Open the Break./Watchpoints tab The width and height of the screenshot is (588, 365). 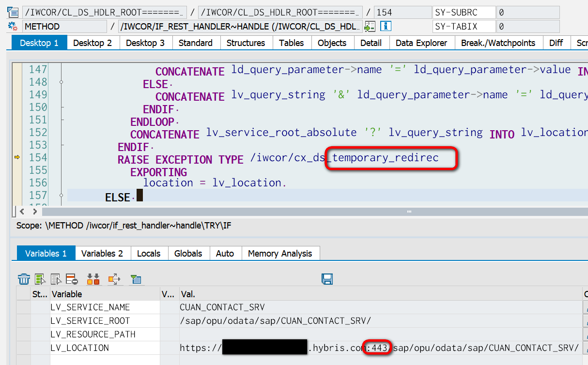point(498,43)
